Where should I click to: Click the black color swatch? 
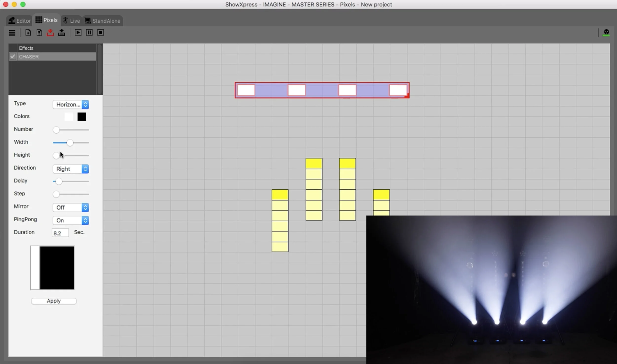[82, 117]
